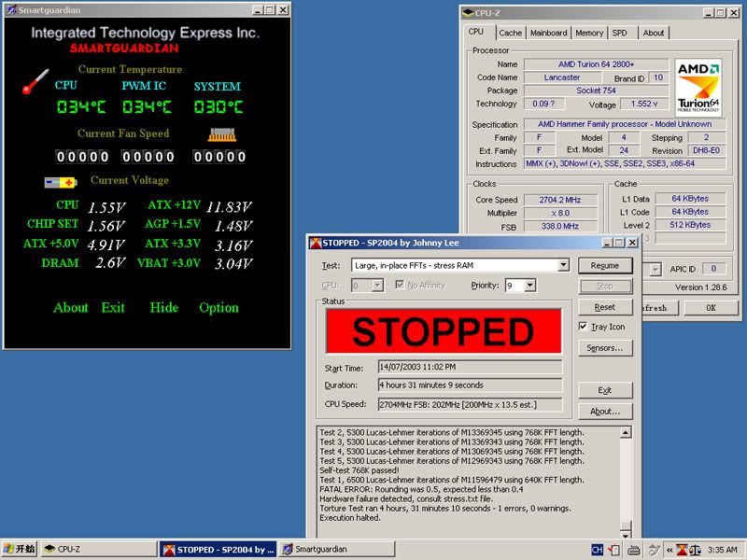Select the STOPPED - SP2004 taskbar button
Viewport: 747px width, 560px height.
click(x=218, y=549)
